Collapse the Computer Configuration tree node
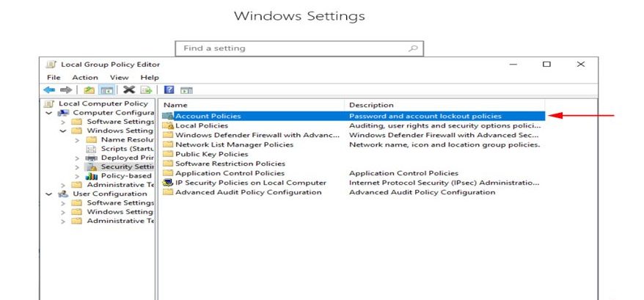The height and width of the screenshot is (300, 644). pos(49,113)
